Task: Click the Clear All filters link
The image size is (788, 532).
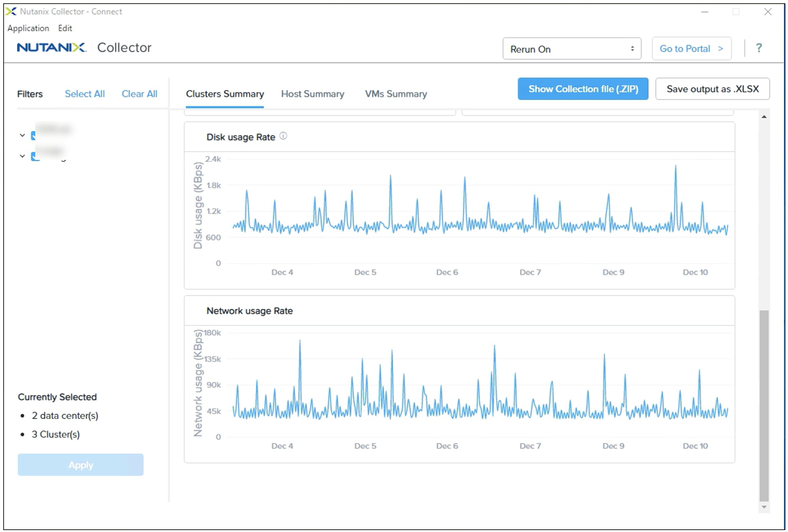Action: (139, 94)
